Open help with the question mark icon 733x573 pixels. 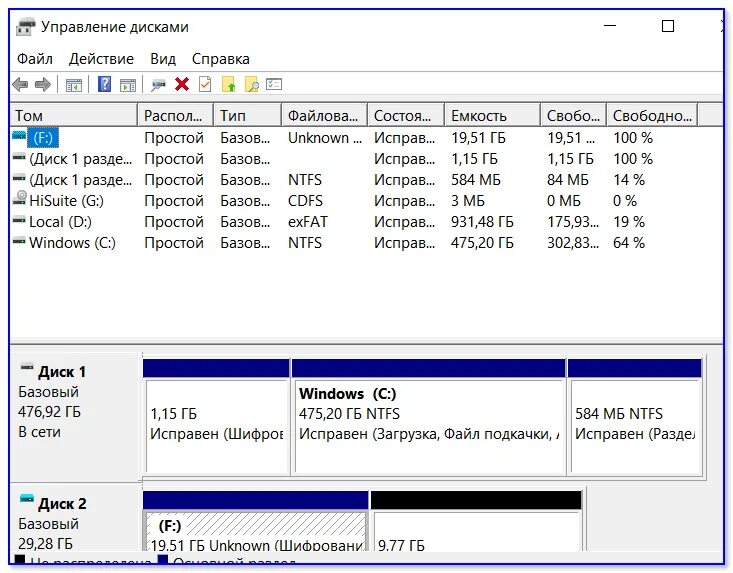pos(104,84)
